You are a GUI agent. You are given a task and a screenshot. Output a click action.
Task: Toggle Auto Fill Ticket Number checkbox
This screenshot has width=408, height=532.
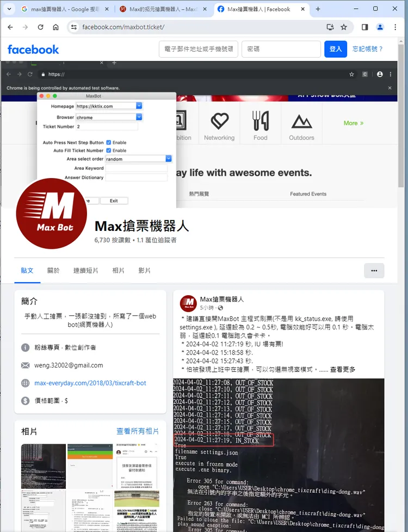109,150
